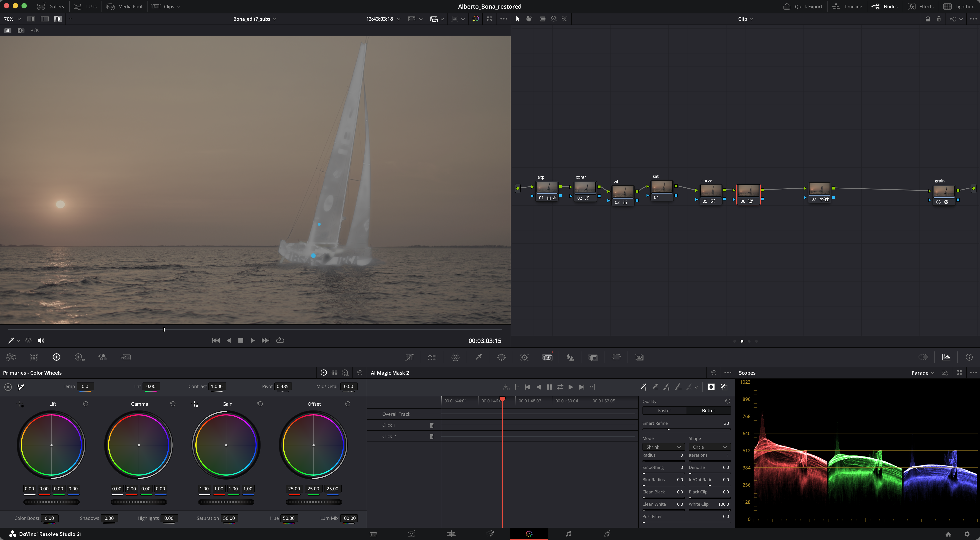Open the LUTs panel

tap(86, 7)
